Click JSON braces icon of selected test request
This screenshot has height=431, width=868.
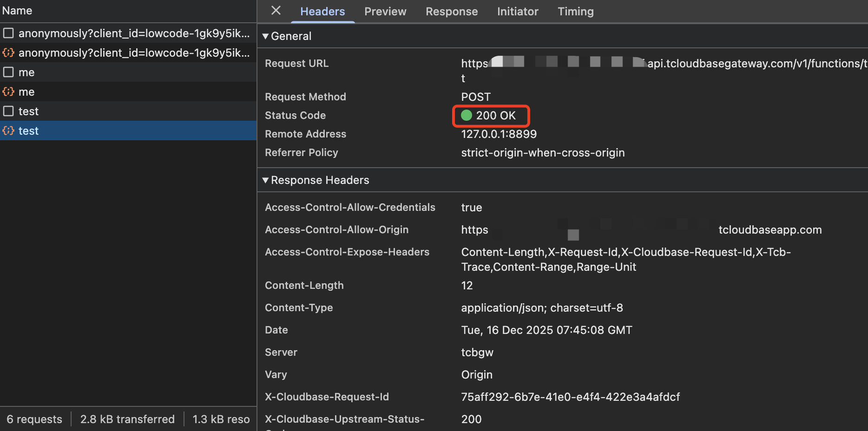(x=8, y=131)
